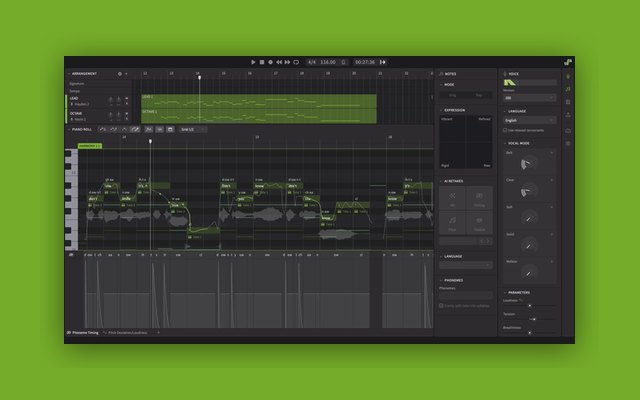640x400 pixels.
Task: Select the Tempo row
Action: 98,91
